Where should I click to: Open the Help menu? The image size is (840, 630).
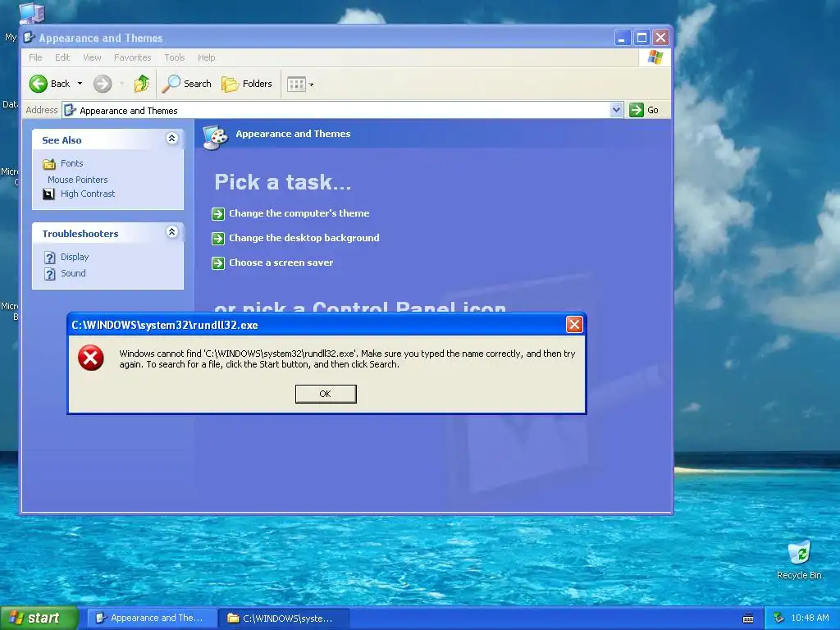pyautogui.click(x=206, y=57)
